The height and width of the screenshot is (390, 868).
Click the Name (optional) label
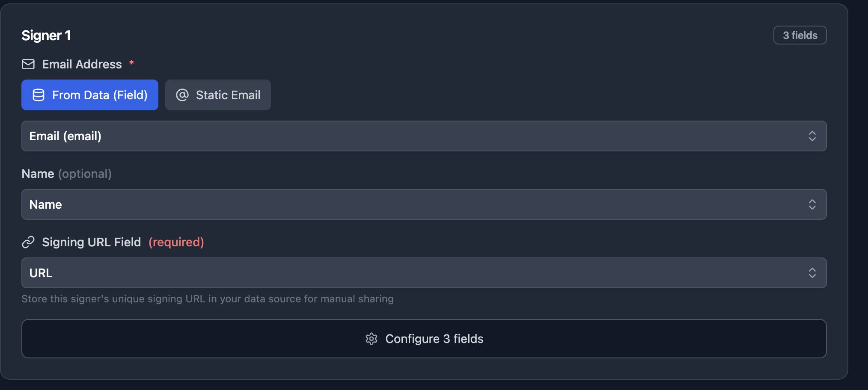point(66,174)
